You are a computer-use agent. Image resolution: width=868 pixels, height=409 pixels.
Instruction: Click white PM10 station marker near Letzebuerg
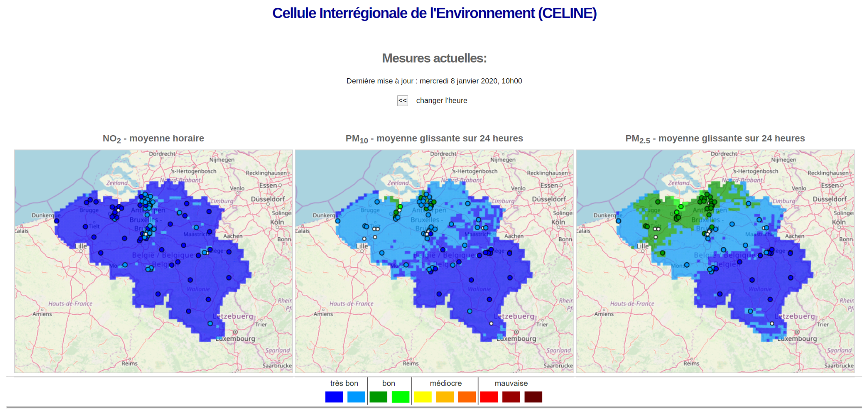[x=491, y=323]
